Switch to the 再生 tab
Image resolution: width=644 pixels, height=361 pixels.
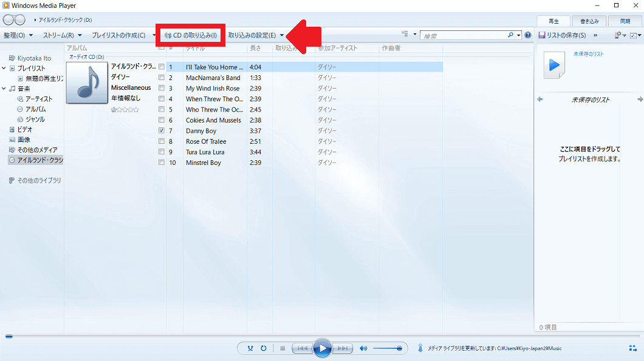[553, 21]
